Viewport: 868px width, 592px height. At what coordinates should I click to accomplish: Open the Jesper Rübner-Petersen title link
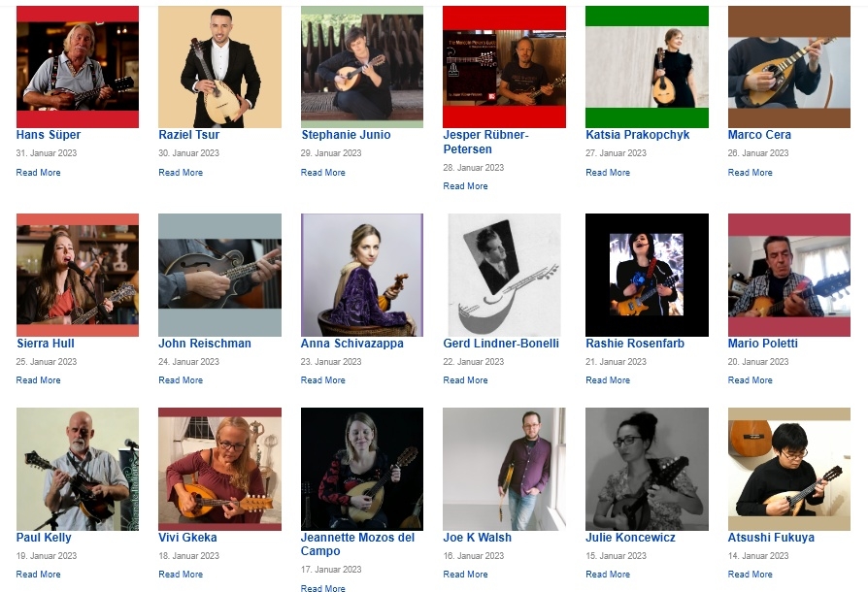[x=486, y=142]
